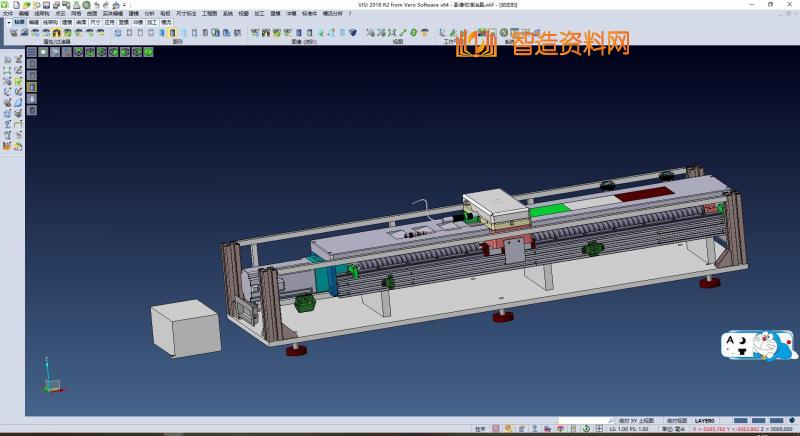Click the 绝对视图 button in status bar

coord(677,421)
